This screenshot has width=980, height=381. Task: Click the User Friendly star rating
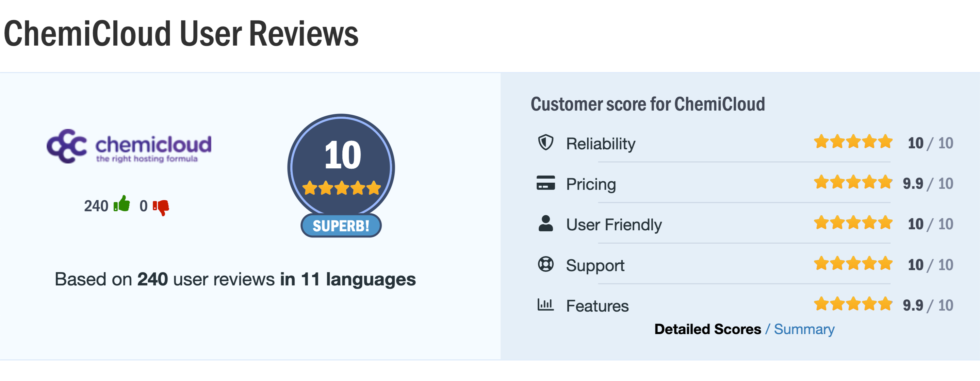pyautogui.click(x=853, y=223)
